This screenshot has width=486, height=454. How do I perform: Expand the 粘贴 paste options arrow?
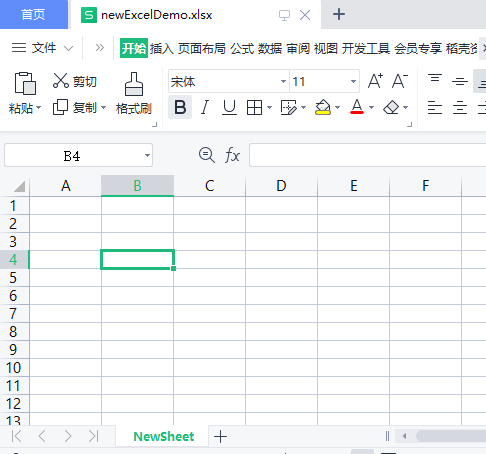click(x=38, y=108)
